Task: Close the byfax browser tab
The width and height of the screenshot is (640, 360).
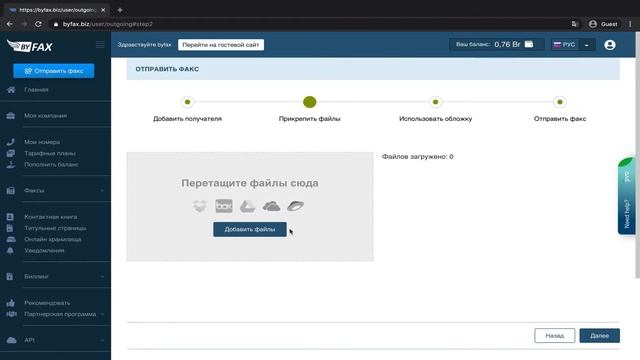Action: coord(103,10)
